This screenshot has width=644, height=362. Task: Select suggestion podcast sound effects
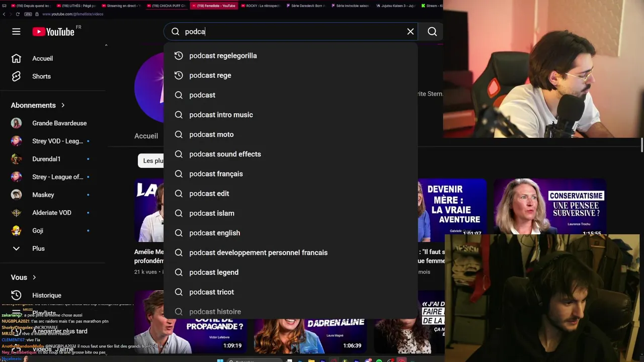(291, 154)
